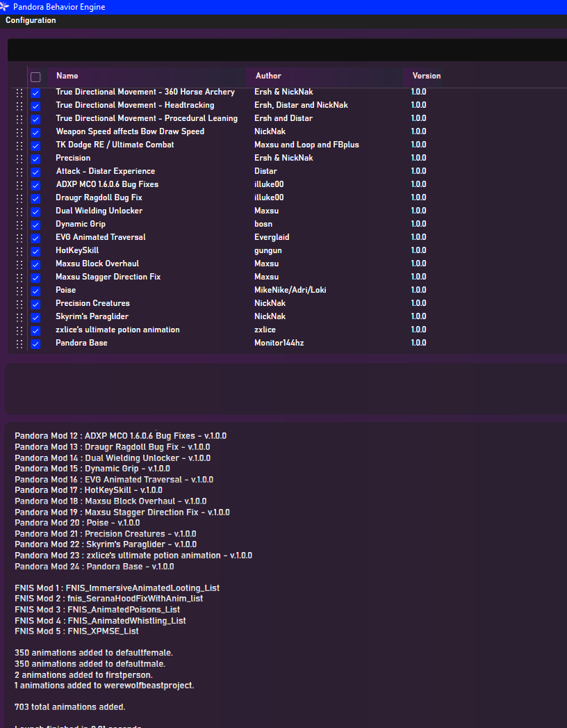The width and height of the screenshot is (567, 728).
Task: Select the EVG Animated Traversal mod name
Action: (101, 237)
